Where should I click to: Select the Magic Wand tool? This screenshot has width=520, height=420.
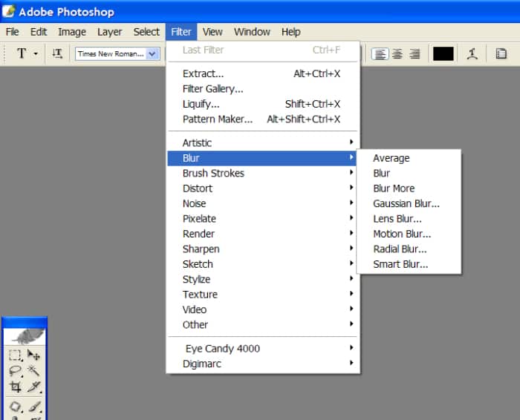(x=33, y=370)
